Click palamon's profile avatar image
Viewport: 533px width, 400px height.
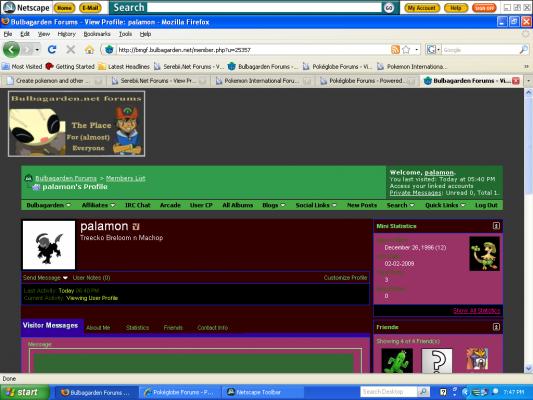(49, 245)
